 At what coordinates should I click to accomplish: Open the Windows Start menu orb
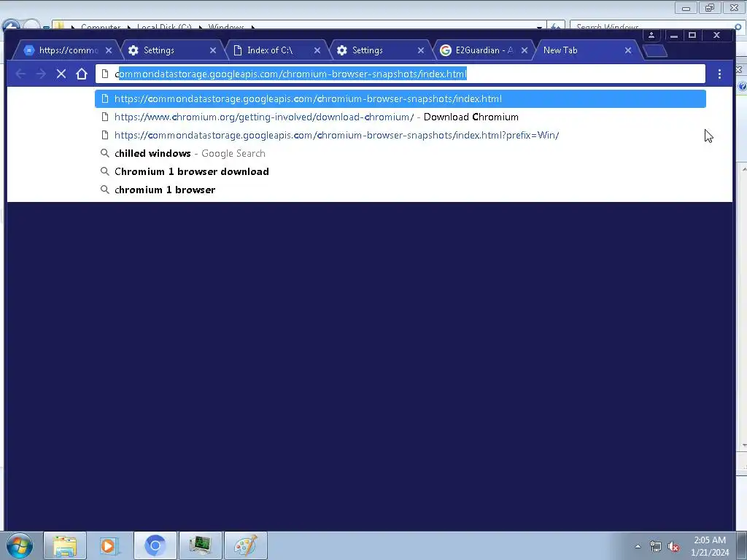20,545
